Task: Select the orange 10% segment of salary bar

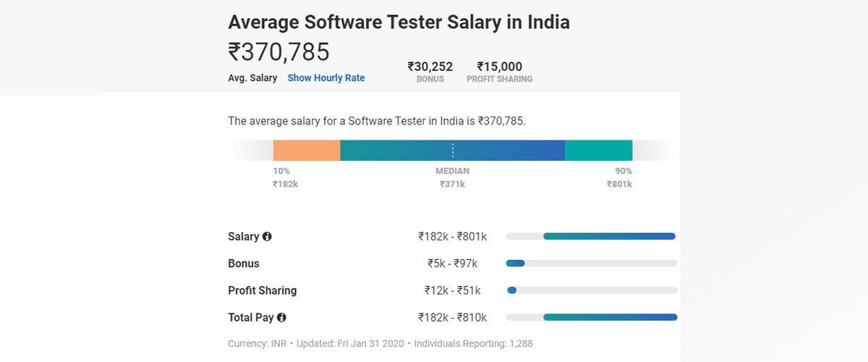Action: [307, 151]
